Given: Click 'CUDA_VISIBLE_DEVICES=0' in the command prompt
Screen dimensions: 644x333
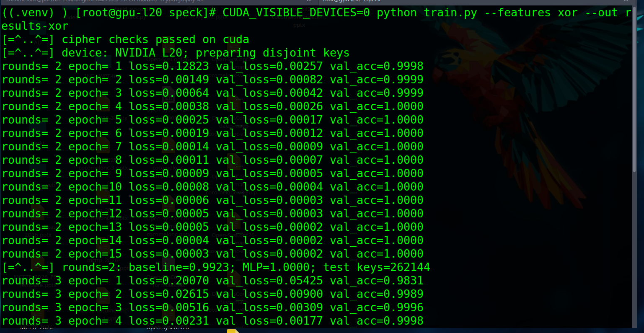Looking at the screenshot, I should tap(296, 13).
